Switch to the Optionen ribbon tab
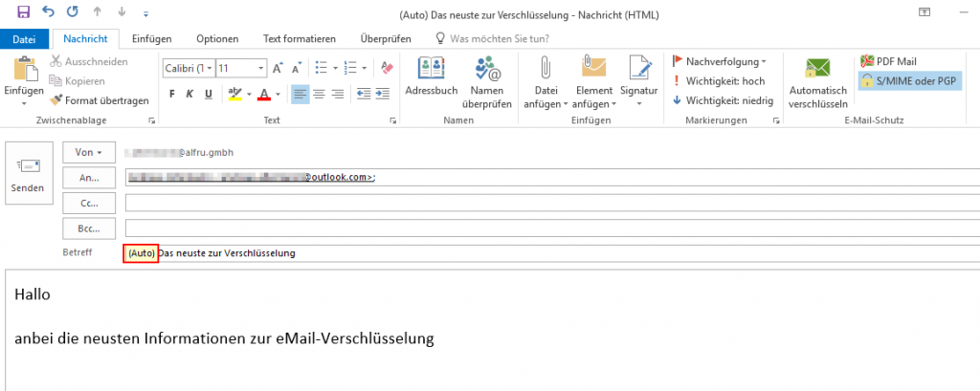980x391 pixels. pos(217,38)
